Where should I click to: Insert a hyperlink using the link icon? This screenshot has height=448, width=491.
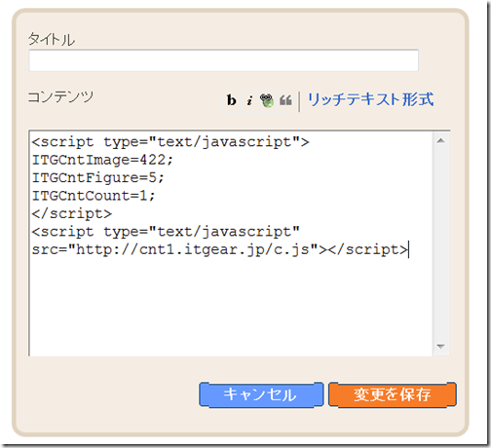click(x=267, y=100)
